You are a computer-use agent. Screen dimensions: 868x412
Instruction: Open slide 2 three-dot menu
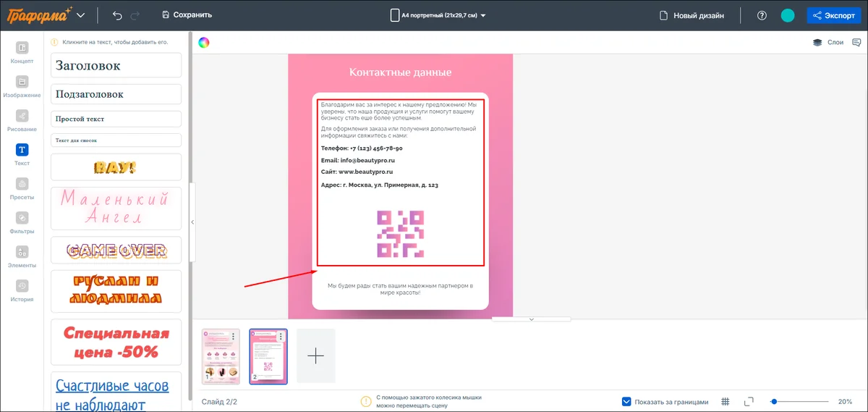pyautogui.click(x=281, y=337)
